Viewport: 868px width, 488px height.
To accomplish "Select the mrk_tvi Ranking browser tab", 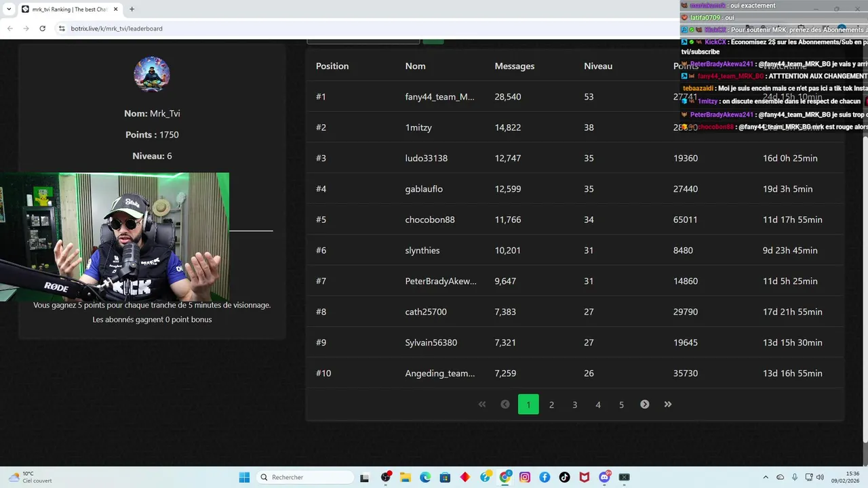I will 70,9.
